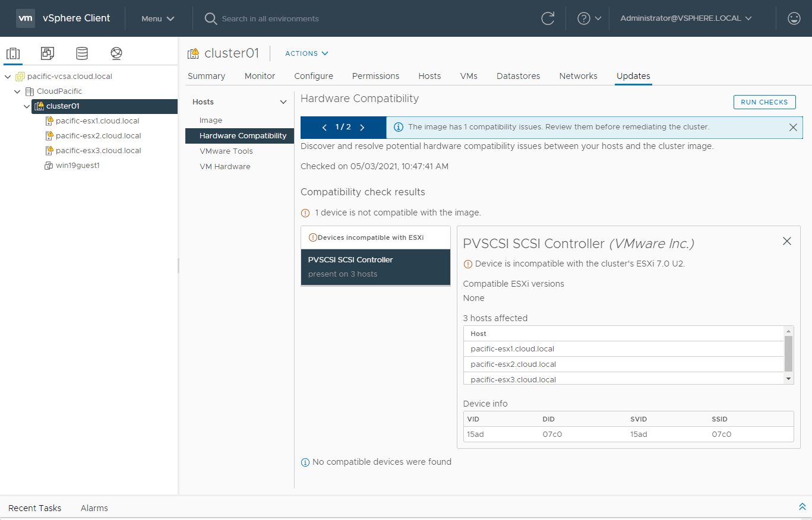Select pacific-esx2.cloud.local in inventory tree
The image size is (812, 520).
[x=98, y=136]
